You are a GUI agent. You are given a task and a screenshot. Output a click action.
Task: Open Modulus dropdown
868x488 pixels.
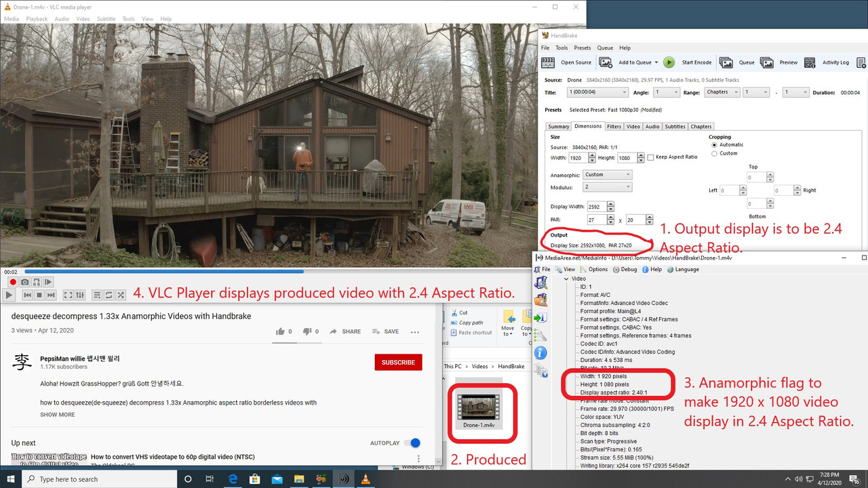click(607, 187)
